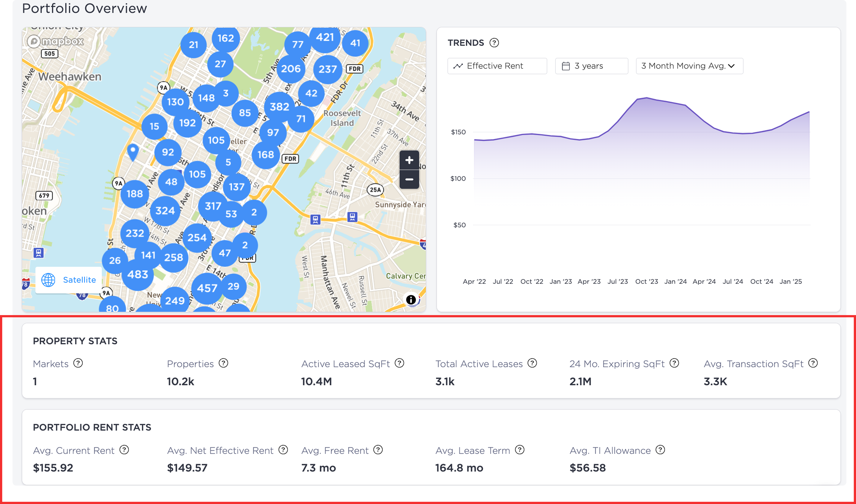Image resolution: width=856 pixels, height=504 pixels.
Task: Zoom out on the map
Action: [409, 179]
